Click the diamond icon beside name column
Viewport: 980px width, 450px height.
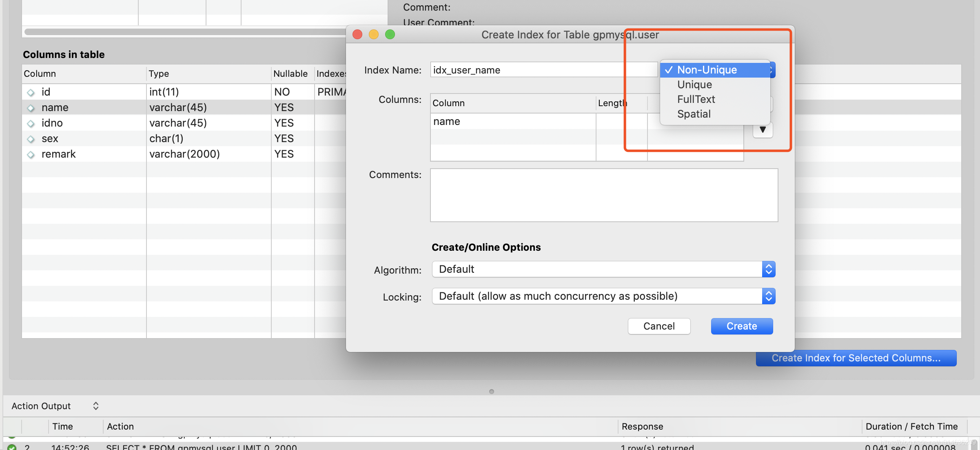pos(31,108)
